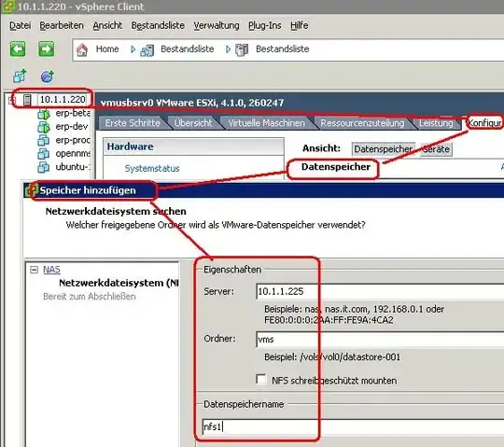
Task: Open the Verwaltung menu
Action: [x=217, y=25]
